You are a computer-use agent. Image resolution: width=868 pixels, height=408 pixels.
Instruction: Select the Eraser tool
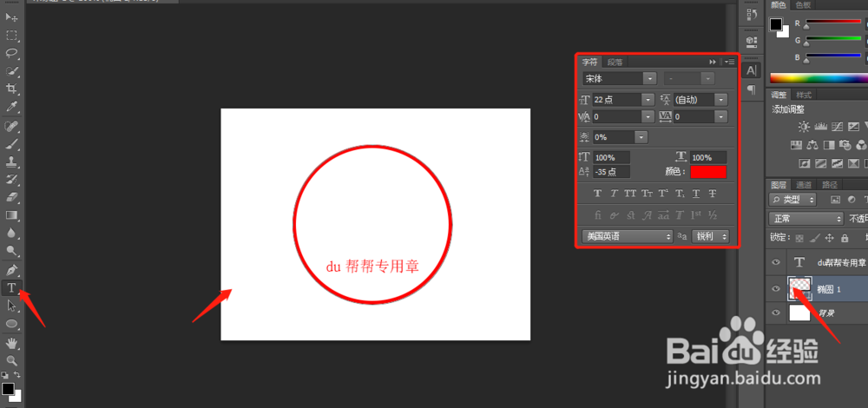tap(11, 197)
